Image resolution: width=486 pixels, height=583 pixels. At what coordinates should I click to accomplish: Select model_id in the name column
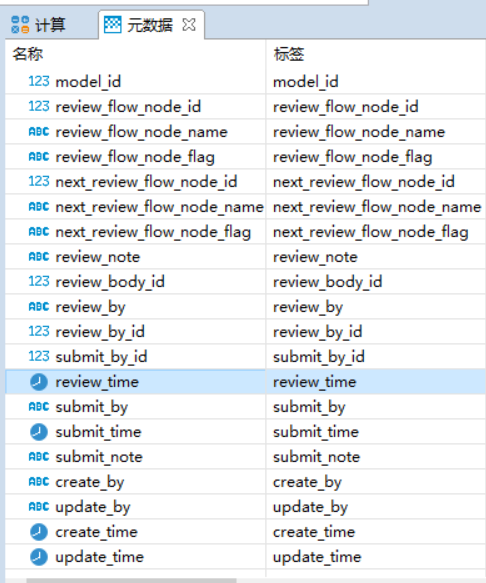click(88, 81)
